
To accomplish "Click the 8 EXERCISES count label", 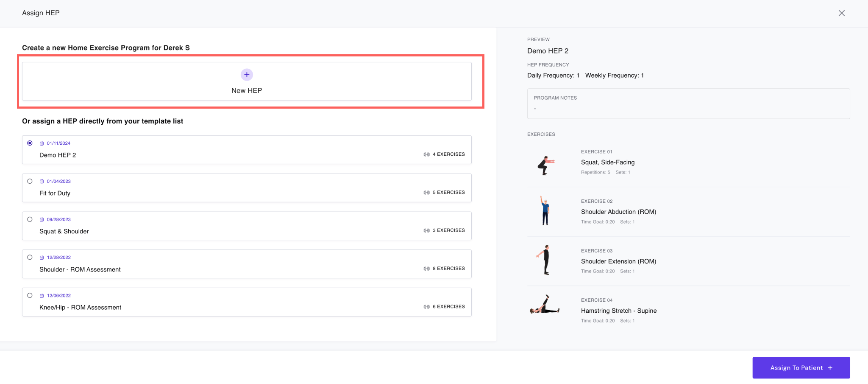I will click(x=449, y=268).
